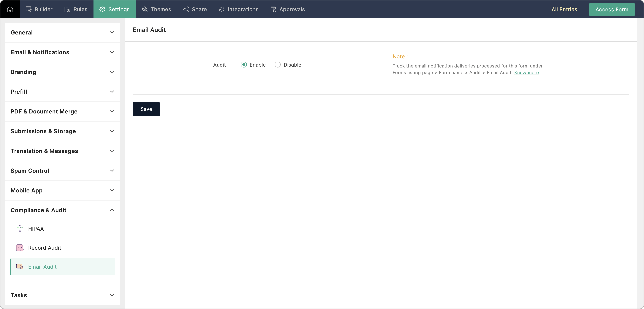Open the Rules tab
The height and width of the screenshot is (309, 644).
[76, 9]
